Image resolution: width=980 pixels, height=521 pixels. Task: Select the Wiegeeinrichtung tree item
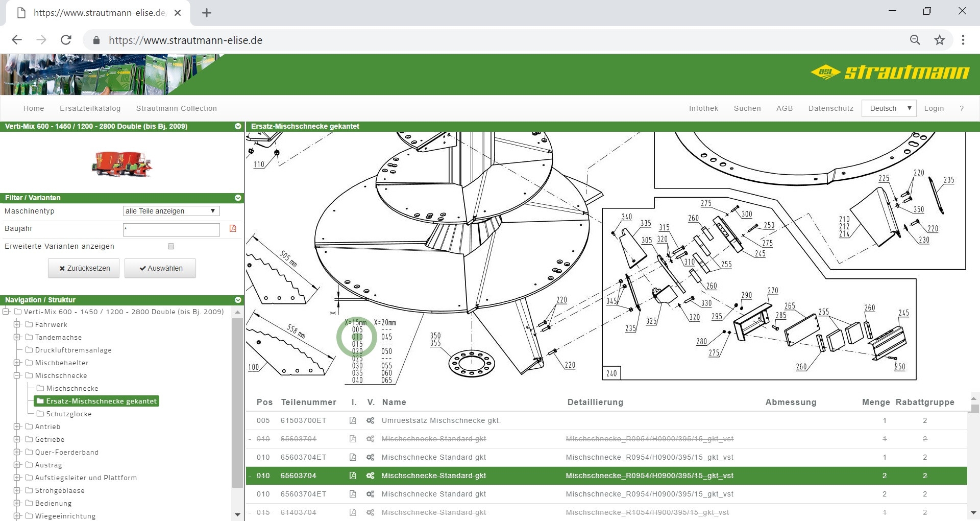tap(65, 516)
